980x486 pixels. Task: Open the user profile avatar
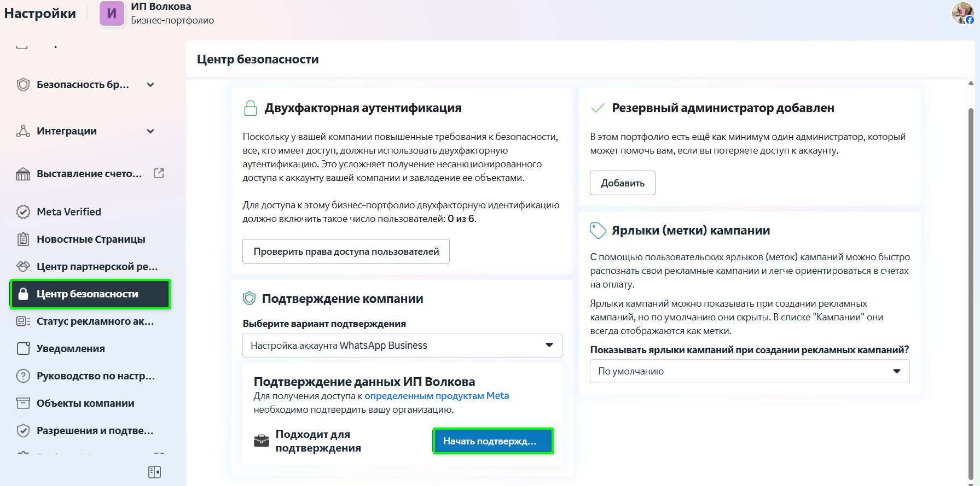point(962,13)
